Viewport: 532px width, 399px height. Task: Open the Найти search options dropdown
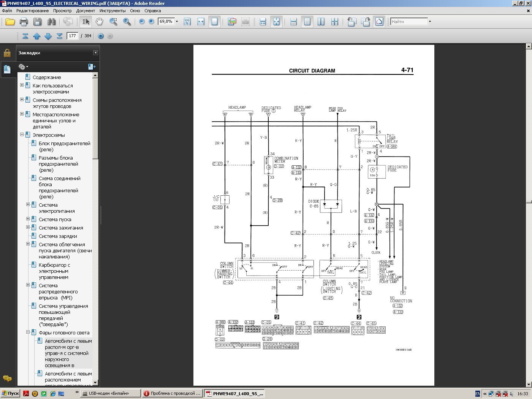430,22
